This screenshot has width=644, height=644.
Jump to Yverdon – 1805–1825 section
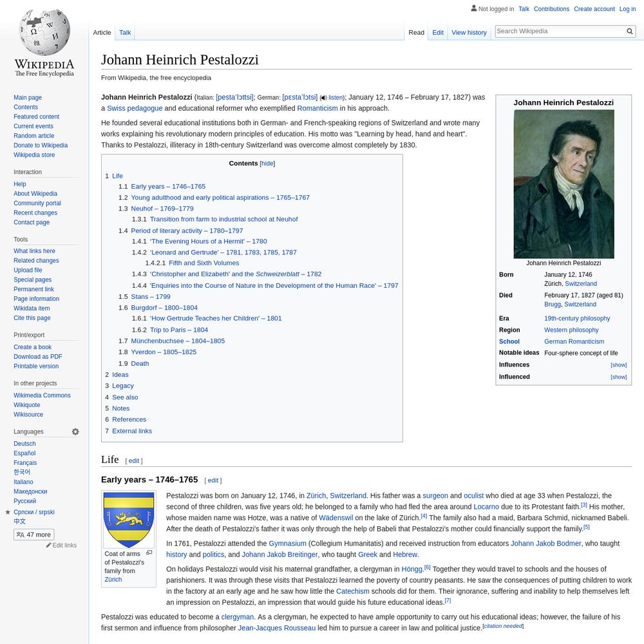pyautogui.click(x=164, y=352)
